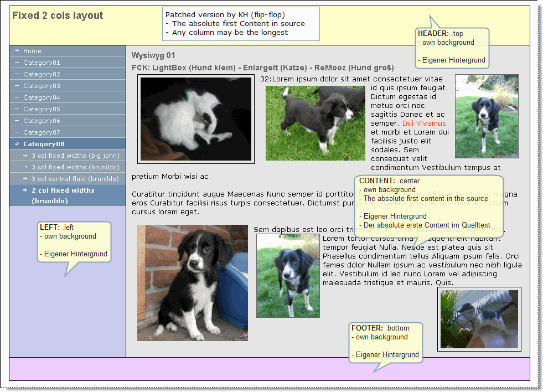Select Category01 in the sidebar

click(x=68, y=63)
